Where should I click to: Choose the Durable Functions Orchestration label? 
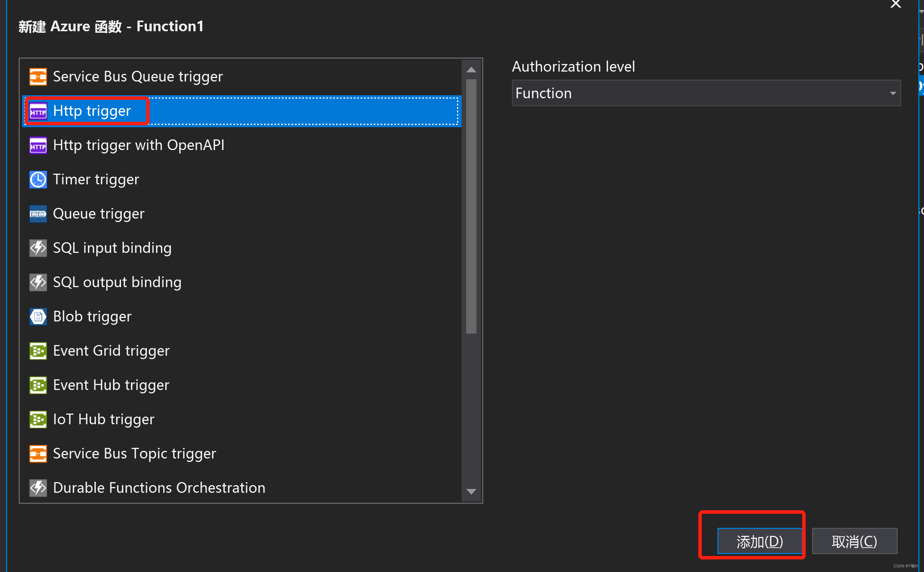pyautogui.click(x=159, y=488)
